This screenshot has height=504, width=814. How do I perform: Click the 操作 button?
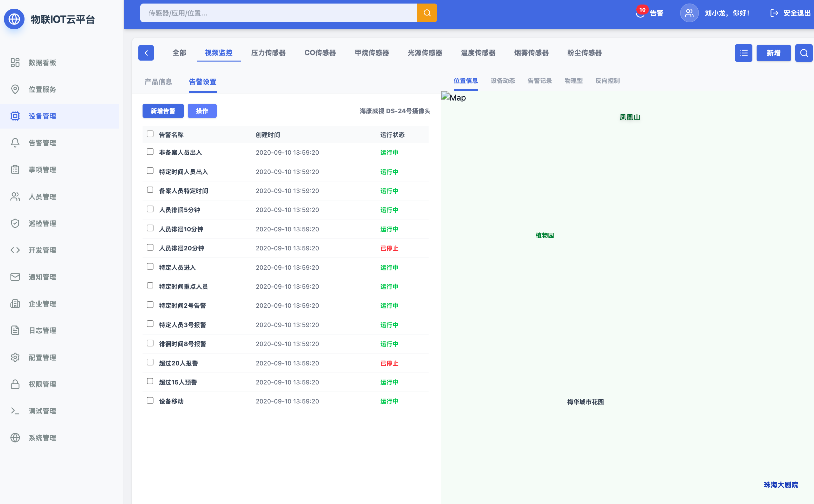(202, 111)
